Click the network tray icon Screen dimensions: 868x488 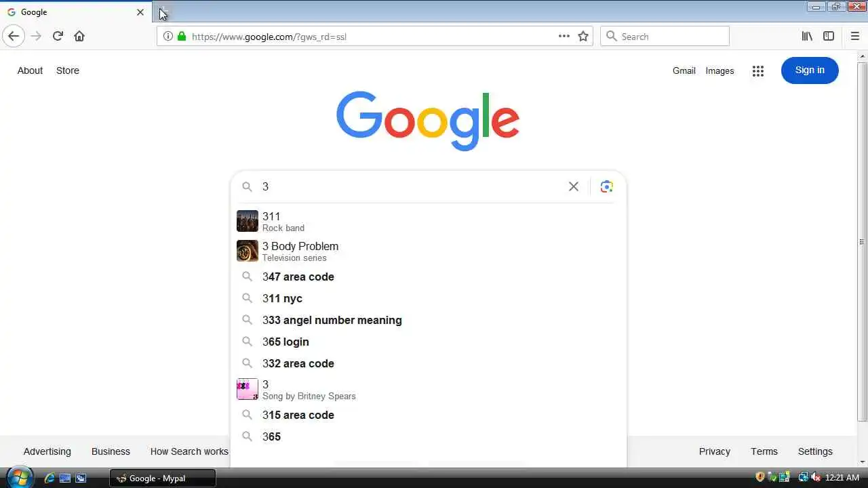[803, 477]
